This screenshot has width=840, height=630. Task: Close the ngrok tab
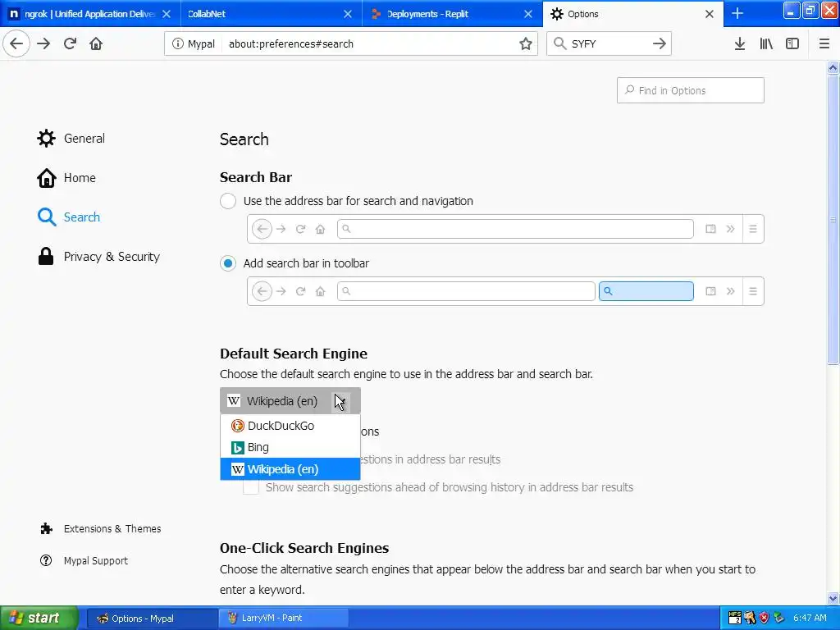[x=167, y=14]
